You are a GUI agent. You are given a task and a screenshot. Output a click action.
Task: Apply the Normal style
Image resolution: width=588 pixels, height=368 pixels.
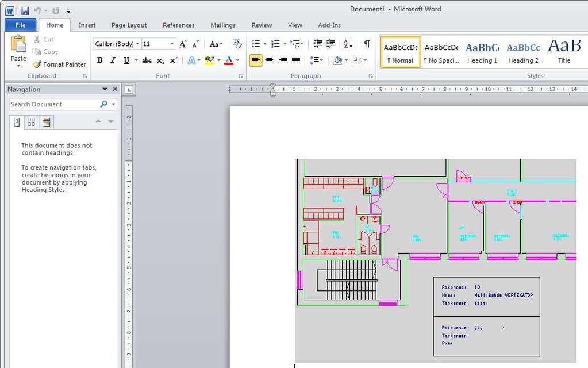pos(400,52)
